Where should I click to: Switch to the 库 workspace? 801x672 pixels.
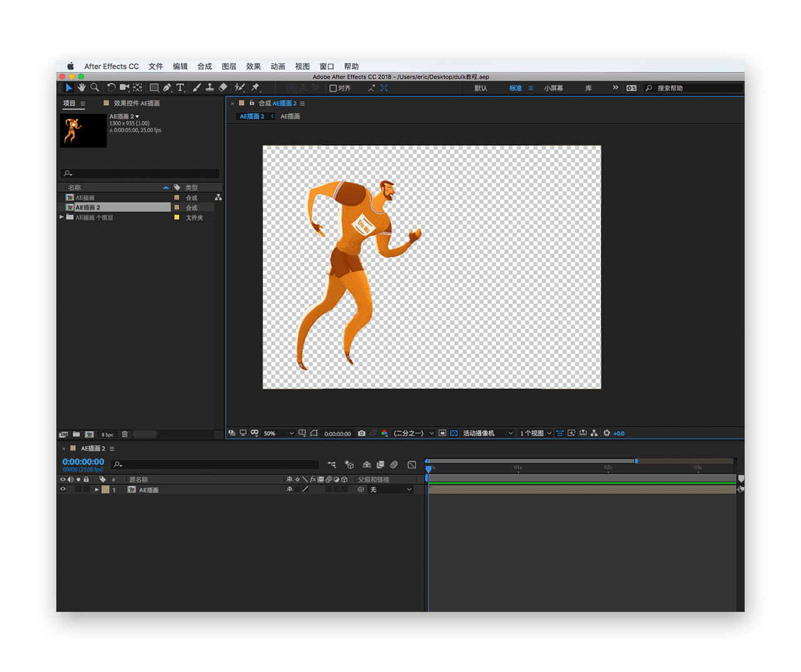588,88
